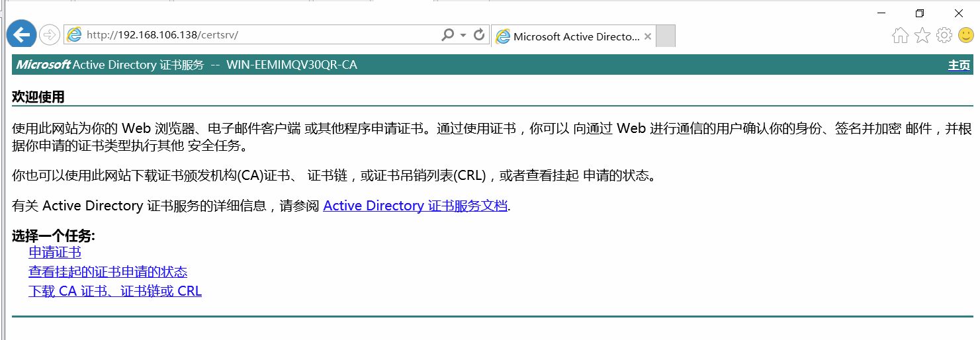Click the Internet Explorer icon in address bar
Screen dimensions: 980x340
click(73, 35)
